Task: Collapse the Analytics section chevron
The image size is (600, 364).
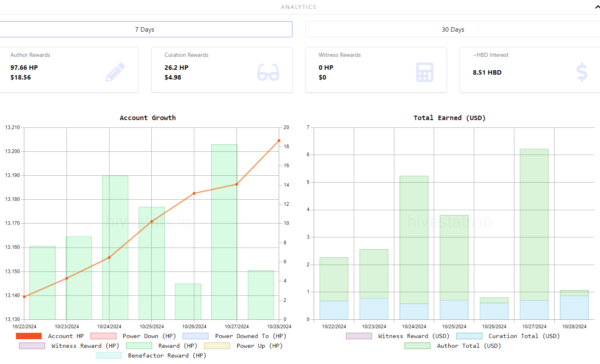Action: pos(597,7)
